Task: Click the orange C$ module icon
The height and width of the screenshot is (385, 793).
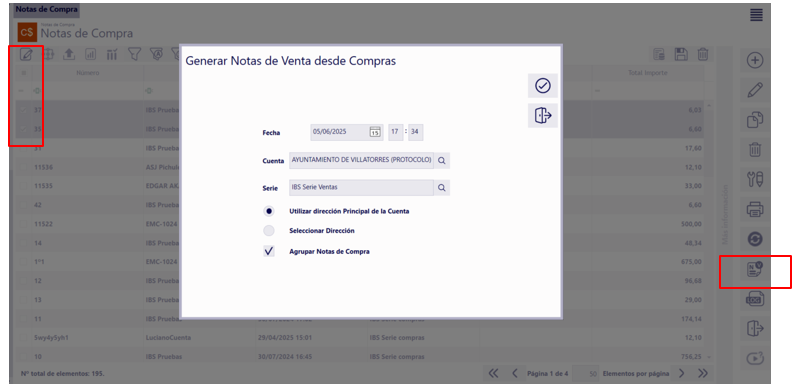Action: pyautogui.click(x=26, y=32)
